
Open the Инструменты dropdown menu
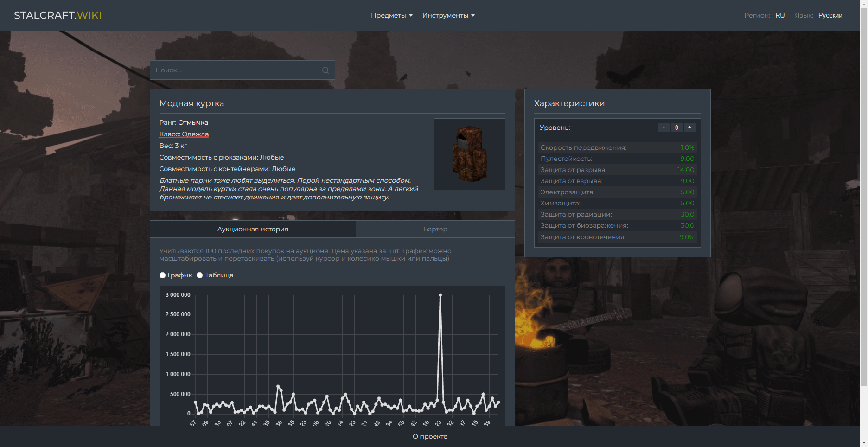[448, 15]
